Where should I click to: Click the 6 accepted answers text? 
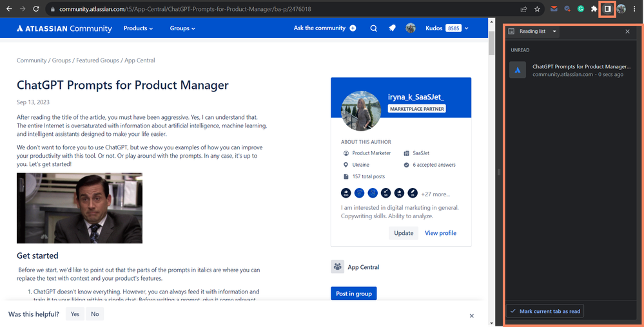[434, 165]
